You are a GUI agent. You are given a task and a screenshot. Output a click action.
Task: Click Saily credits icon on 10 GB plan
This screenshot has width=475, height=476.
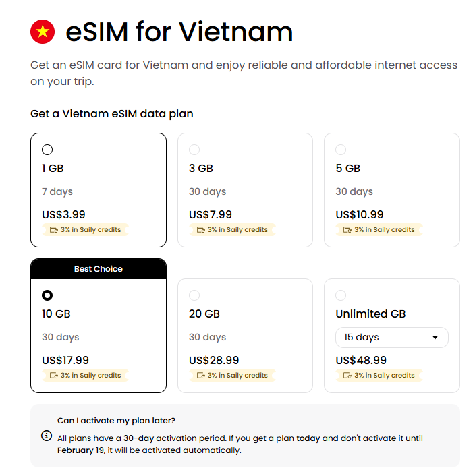54,376
